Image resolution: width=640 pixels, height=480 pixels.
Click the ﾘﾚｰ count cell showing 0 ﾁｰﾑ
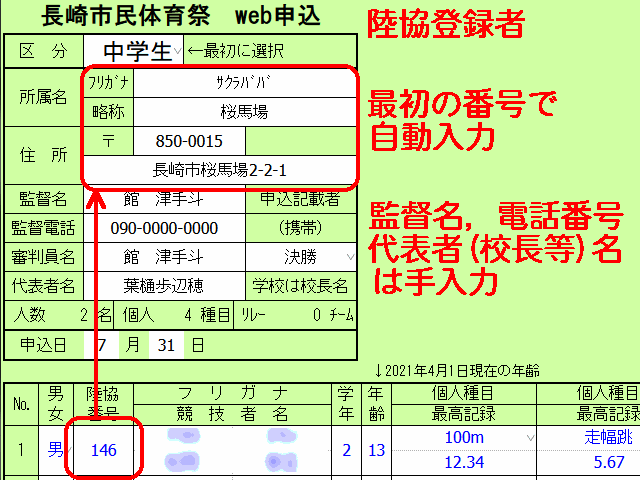(295, 315)
